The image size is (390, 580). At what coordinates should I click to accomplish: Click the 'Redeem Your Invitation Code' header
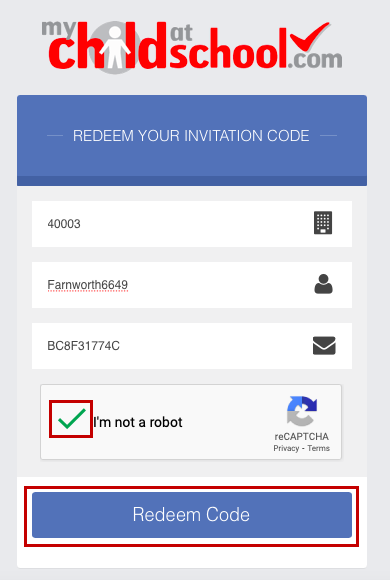[191, 136]
